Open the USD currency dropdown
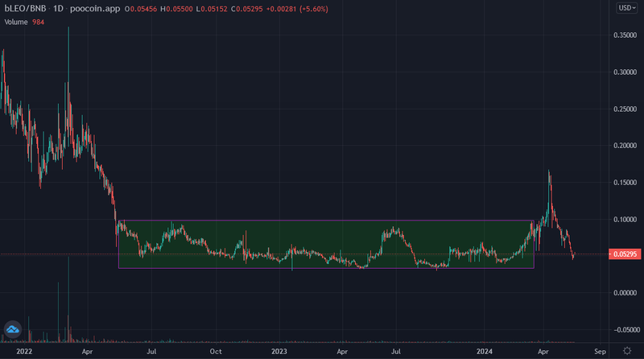Screen dimensions: 644x359 pyautogui.click(x=625, y=7)
